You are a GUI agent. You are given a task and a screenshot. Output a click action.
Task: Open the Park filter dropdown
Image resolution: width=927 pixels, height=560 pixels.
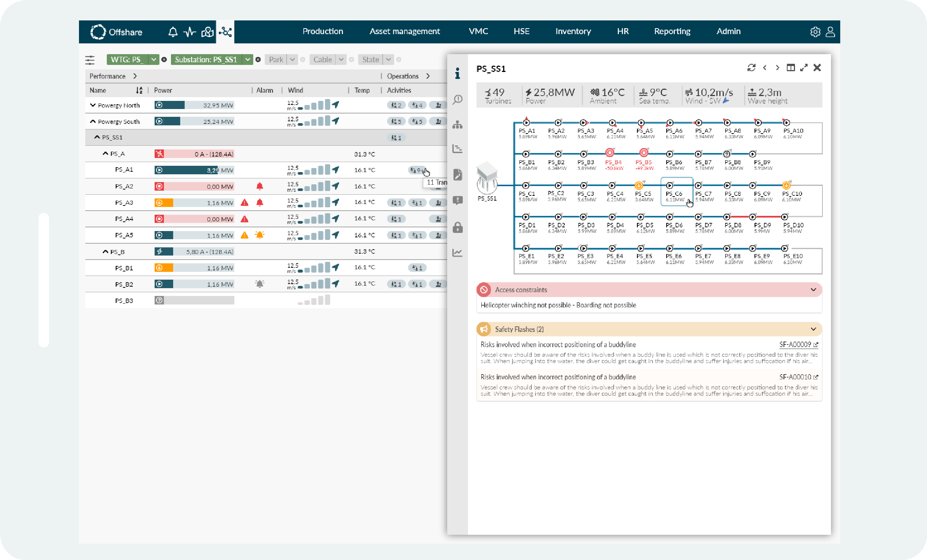pyautogui.click(x=292, y=60)
